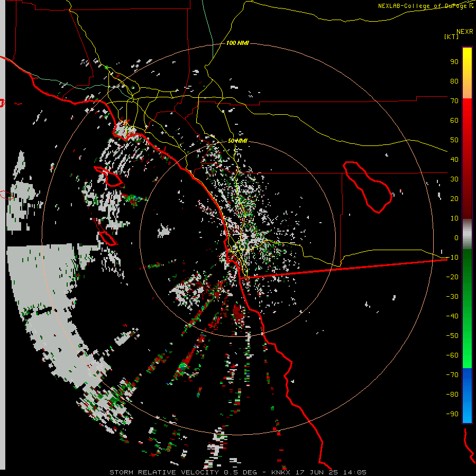Screen dimensions: 476x476
Task: Select the 10 value on velocity scale
Action: (454, 218)
